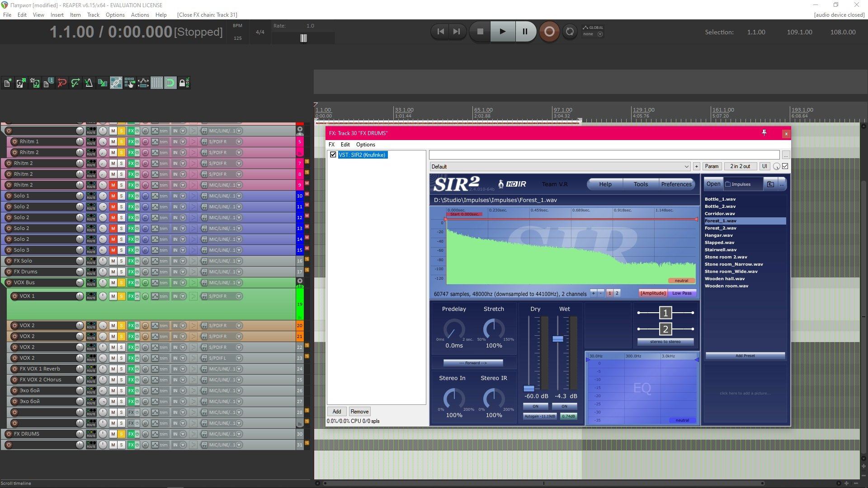Mute the VOX 1 track
868x488 pixels.
click(x=113, y=296)
